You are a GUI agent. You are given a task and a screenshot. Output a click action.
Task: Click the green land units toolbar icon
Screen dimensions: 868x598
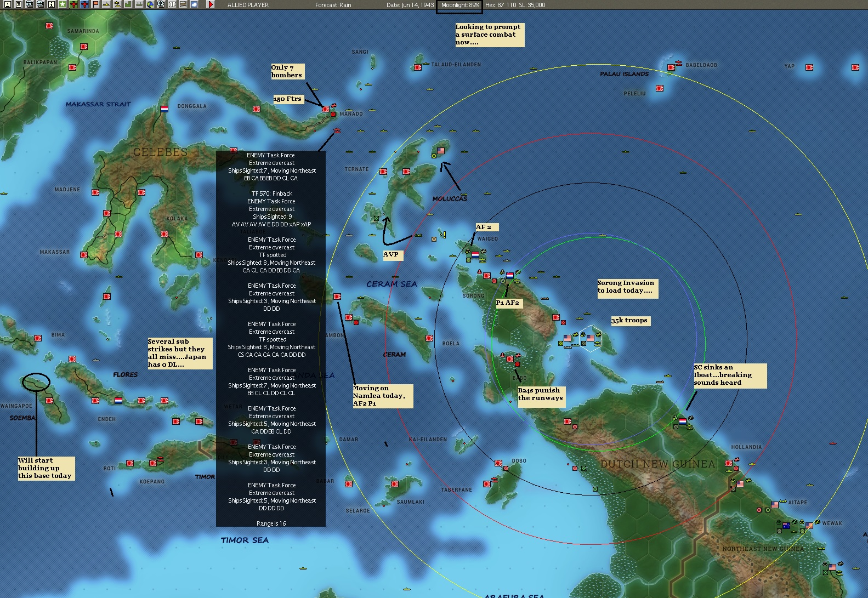[x=128, y=4]
